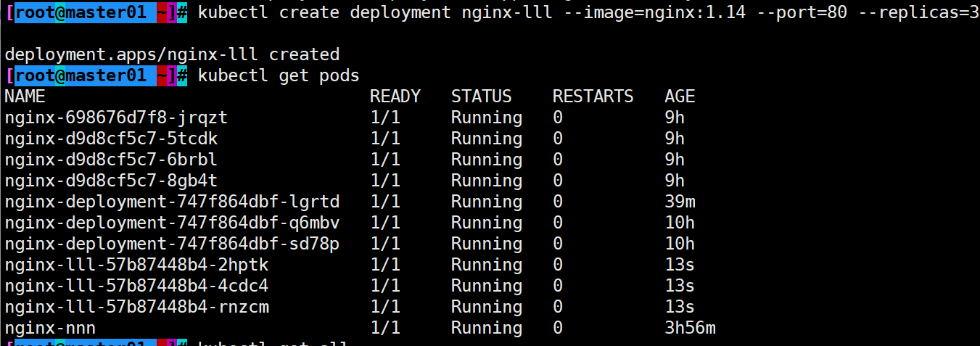980x346 pixels.
Task: Select pod nginx-deployment-747f864dbf-sd78p
Action: point(172,244)
